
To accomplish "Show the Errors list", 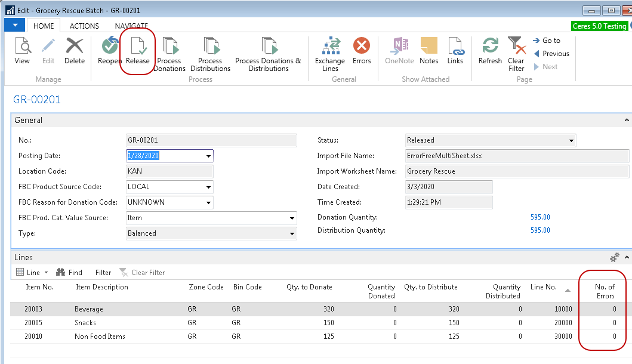I will pyautogui.click(x=362, y=50).
